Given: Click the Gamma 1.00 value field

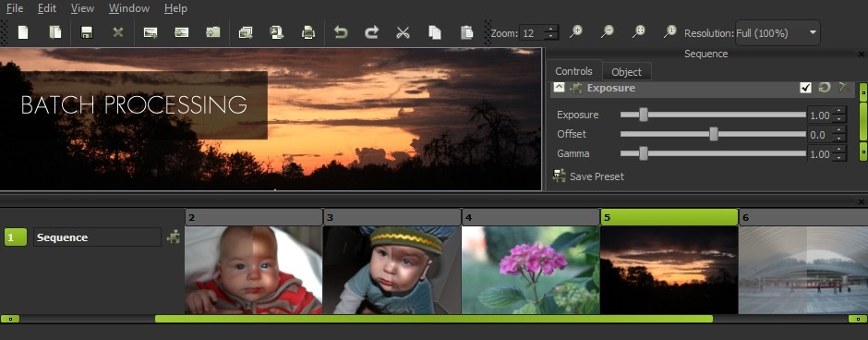Looking at the screenshot, I should 820,154.
